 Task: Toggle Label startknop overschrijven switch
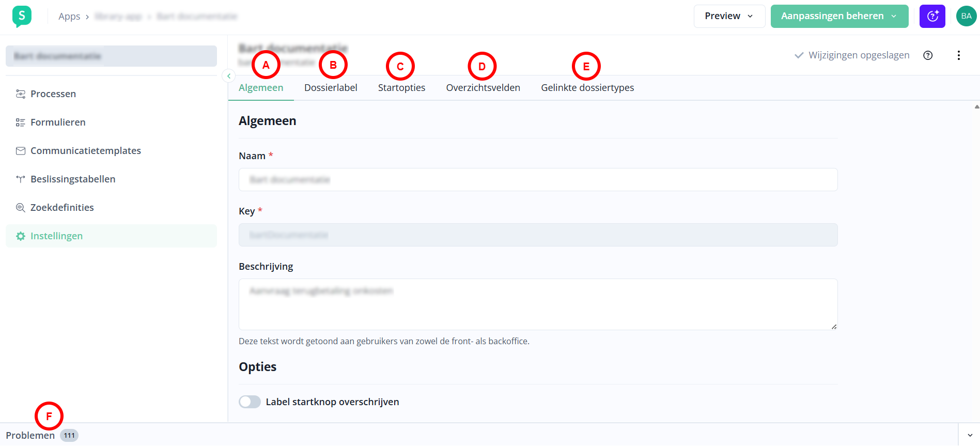(250, 402)
